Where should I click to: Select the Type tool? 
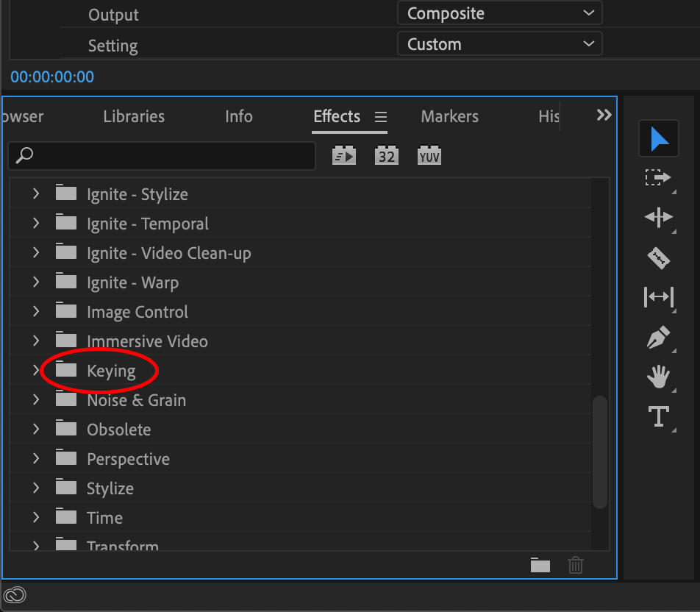point(658,416)
